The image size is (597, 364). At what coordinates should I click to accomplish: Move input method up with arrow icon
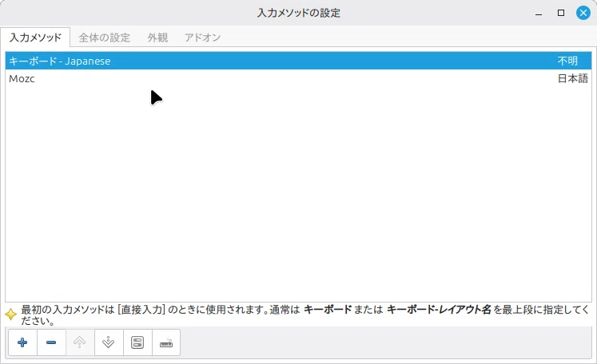80,342
